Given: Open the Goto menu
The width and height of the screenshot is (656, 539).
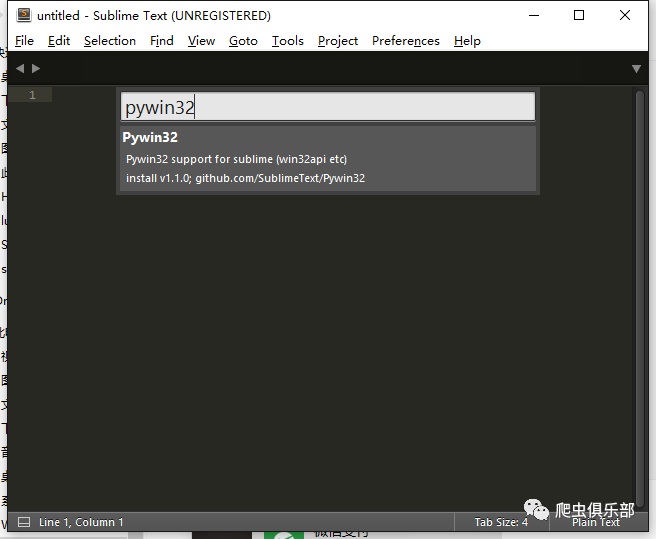Looking at the screenshot, I should 243,41.
